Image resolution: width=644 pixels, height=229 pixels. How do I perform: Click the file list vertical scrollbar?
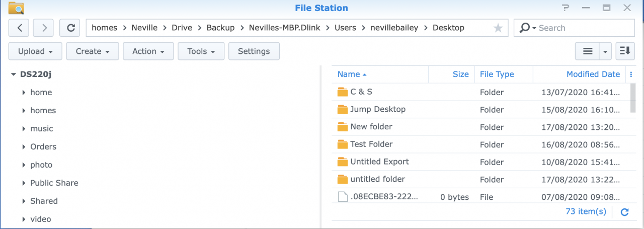point(632,98)
